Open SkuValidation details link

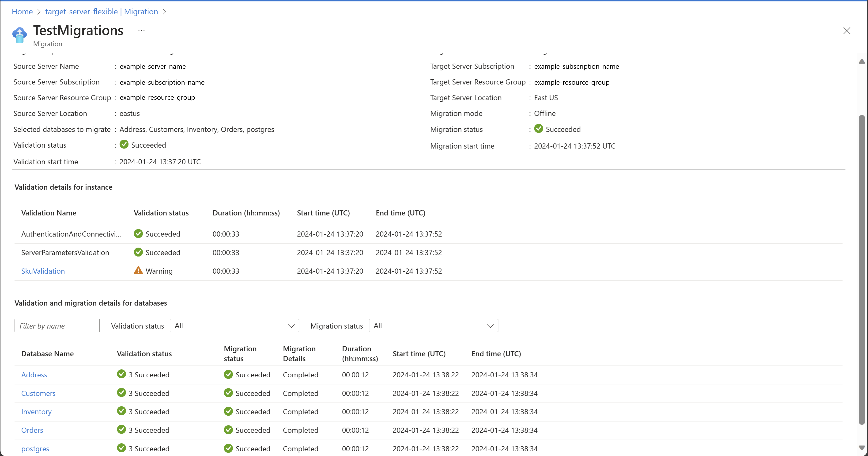click(x=43, y=271)
